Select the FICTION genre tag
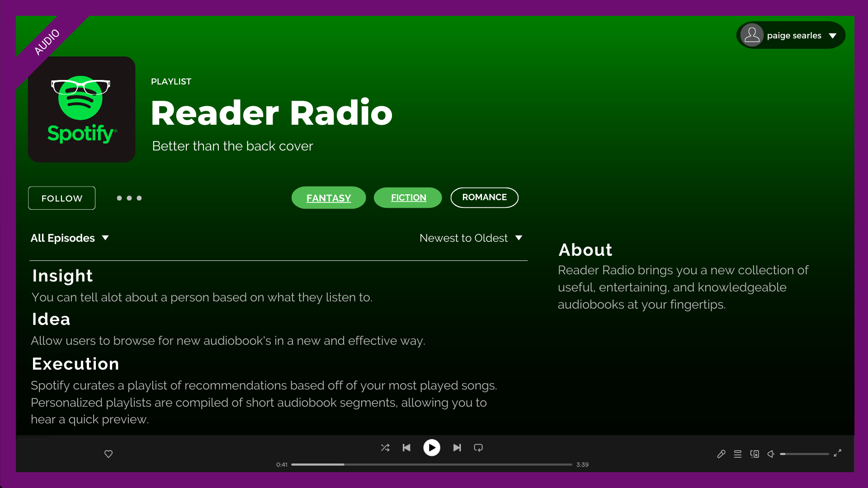The height and width of the screenshot is (488, 868). pyautogui.click(x=408, y=197)
